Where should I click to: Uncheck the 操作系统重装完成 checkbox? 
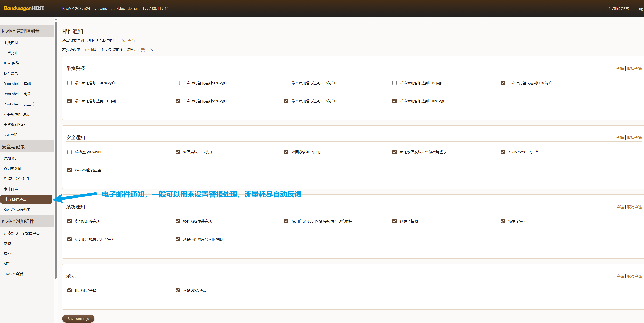[x=178, y=221]
